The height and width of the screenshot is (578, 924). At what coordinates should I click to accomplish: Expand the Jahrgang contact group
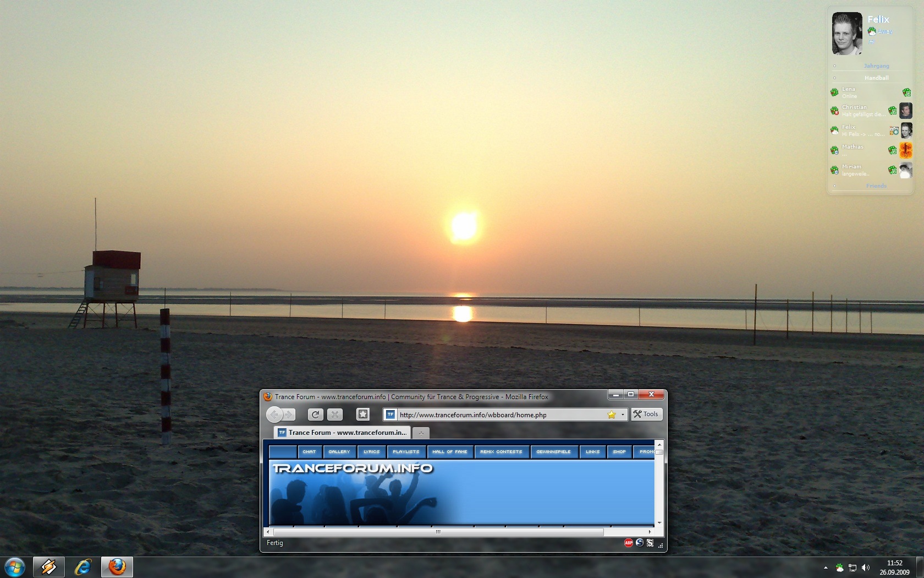click(x=876, y=66)
